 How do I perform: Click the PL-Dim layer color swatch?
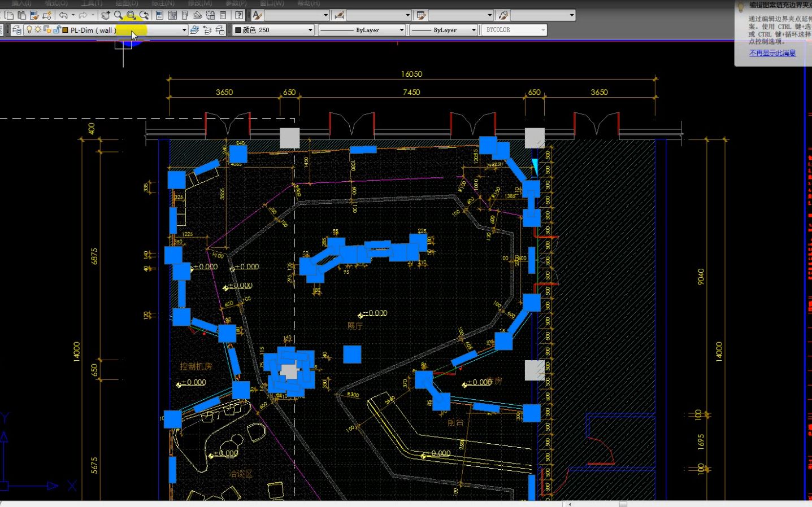coord(66,30)
